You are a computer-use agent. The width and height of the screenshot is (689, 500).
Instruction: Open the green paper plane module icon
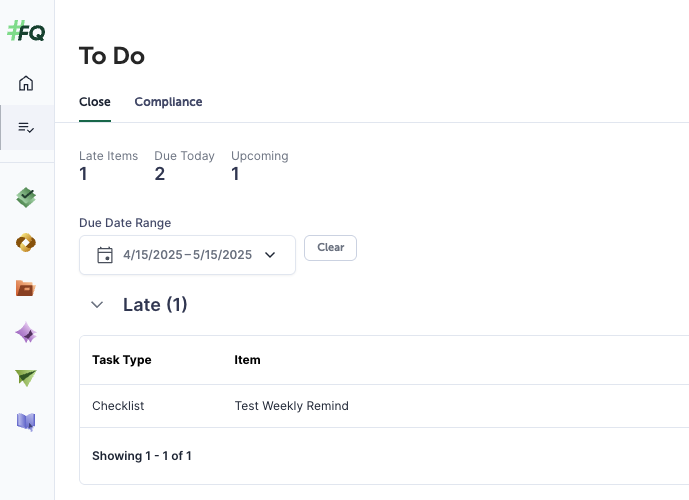pos(27,377)
